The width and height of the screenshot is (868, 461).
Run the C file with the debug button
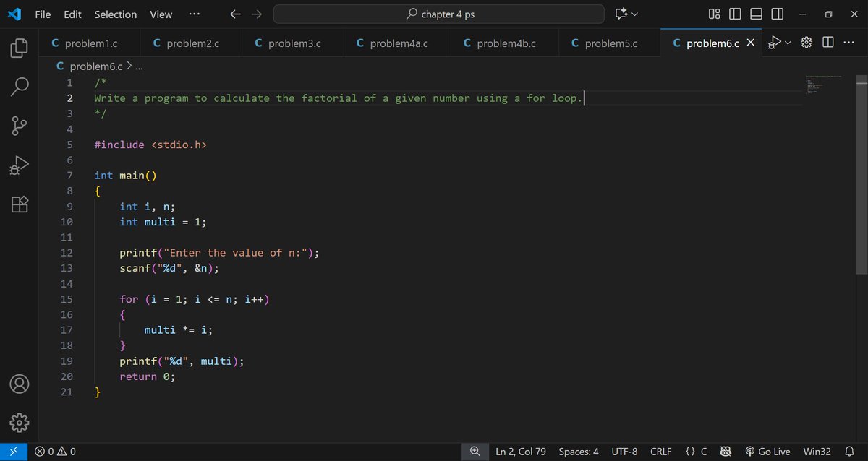(773, 42)
